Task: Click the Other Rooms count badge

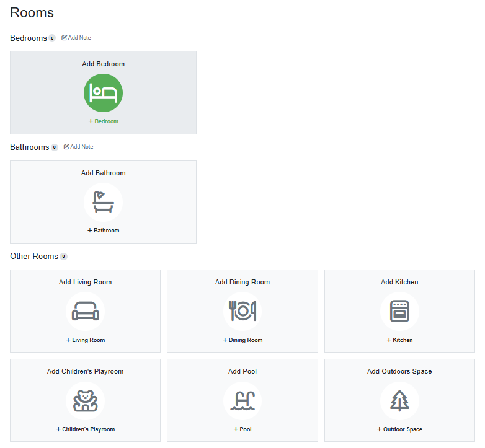Action: pos(63,257)
